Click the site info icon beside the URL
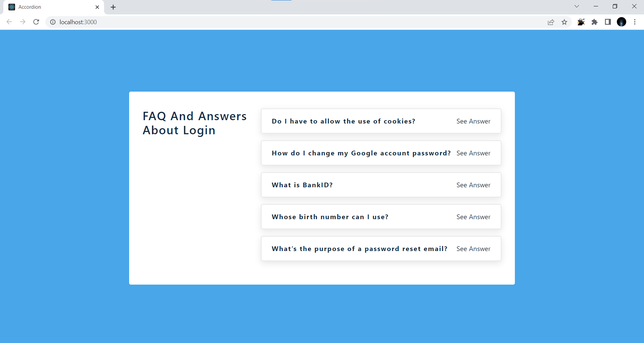This screenshot has height=343, width=644. pos(53,22)
